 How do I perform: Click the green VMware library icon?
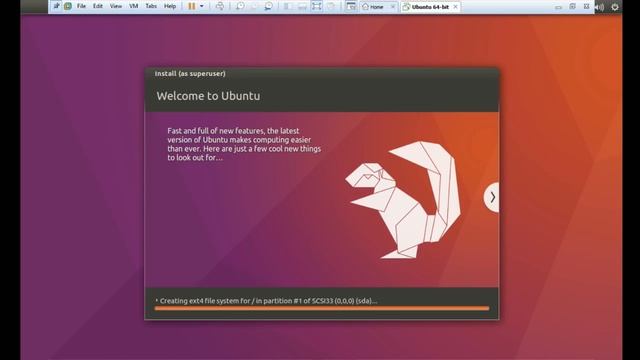[68, 6]
